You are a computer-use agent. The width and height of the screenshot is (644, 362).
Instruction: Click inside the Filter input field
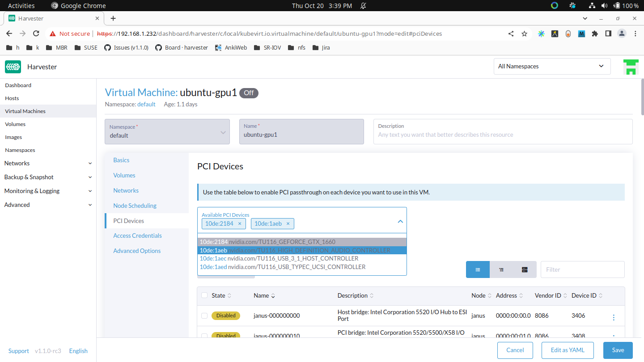[x=582, y=269]
